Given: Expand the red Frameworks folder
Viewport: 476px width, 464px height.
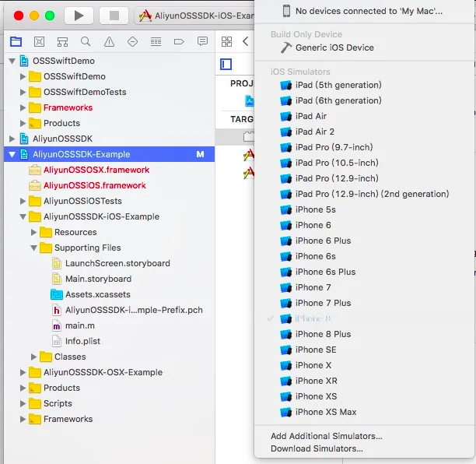Looking at the screenshot, I should tap(23, 107).
